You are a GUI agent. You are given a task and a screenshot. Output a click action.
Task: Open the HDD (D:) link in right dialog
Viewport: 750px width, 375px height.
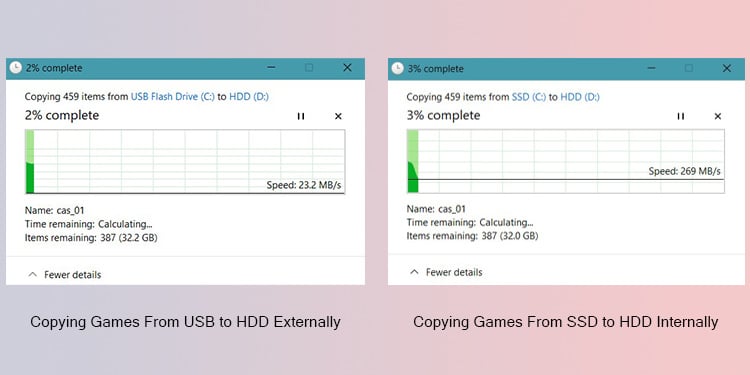coord(580,97)
